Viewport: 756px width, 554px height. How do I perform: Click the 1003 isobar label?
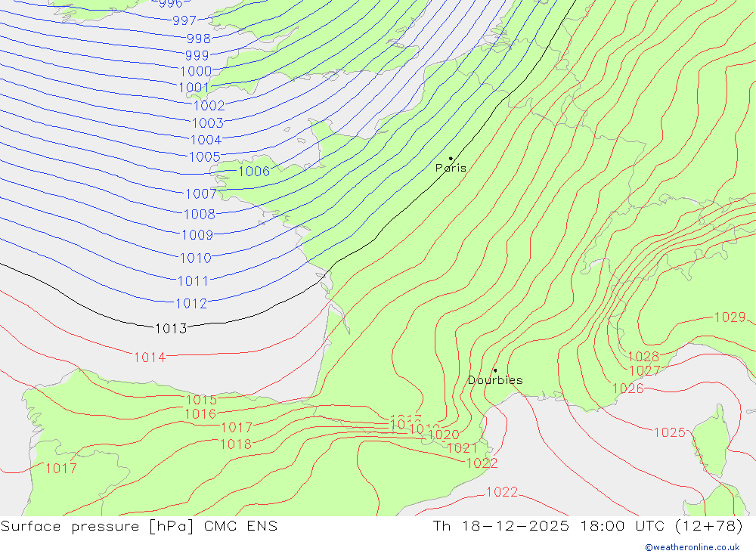[x=208, y=123]
